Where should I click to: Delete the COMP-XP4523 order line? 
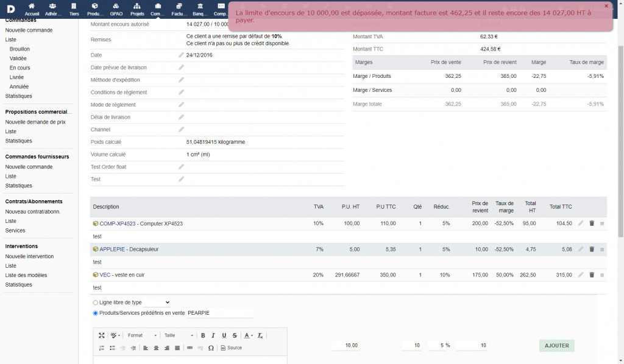tap(591, 223)
